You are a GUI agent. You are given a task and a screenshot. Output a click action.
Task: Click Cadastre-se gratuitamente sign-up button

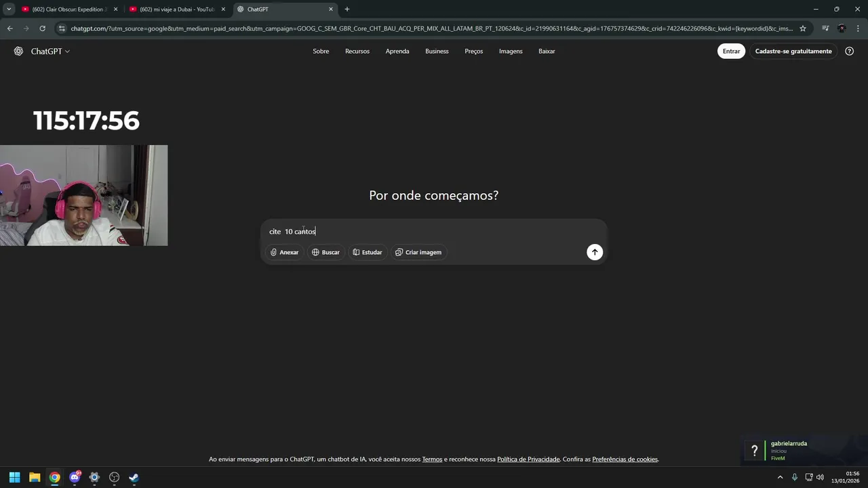click(793, 52)
